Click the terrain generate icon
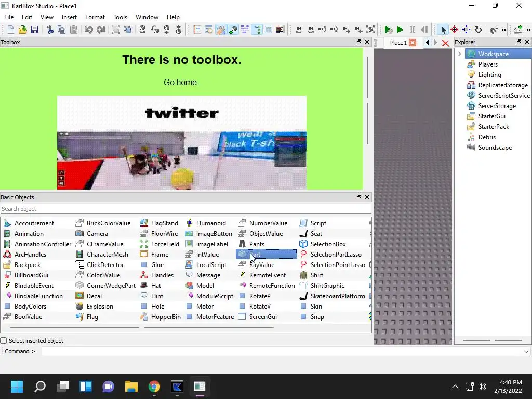Screen dimensions: 532x399 (x=518, y=30)
